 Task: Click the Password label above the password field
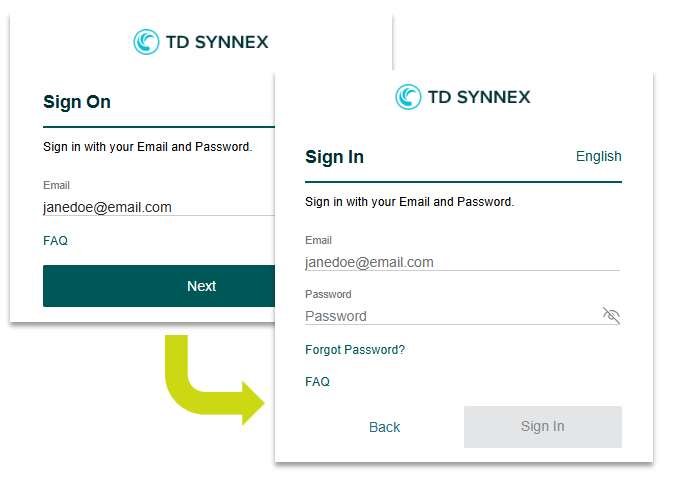pyautogui.click(x=328, y=294)
